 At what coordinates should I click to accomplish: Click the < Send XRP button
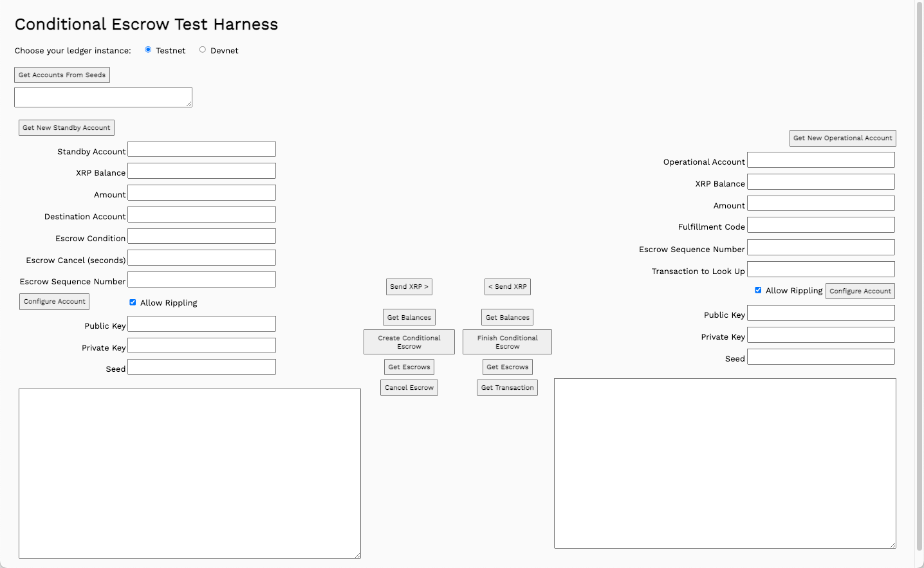pyautogui.click(x=507, y=286)
